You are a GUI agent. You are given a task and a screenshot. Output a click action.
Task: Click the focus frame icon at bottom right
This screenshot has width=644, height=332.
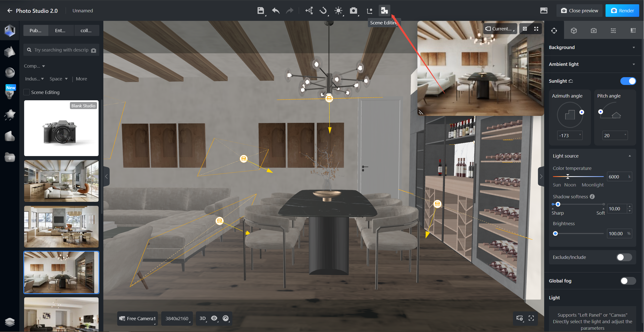[531, 318]
